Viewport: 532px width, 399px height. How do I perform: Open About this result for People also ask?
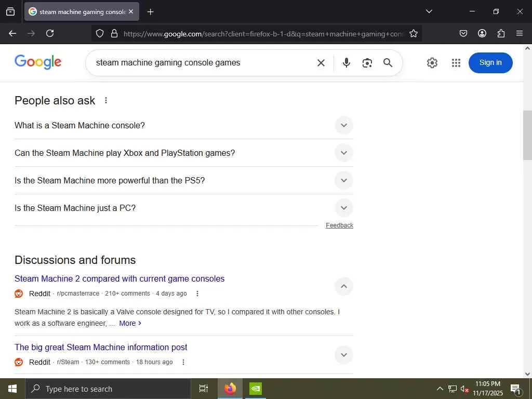click(106, 100)
